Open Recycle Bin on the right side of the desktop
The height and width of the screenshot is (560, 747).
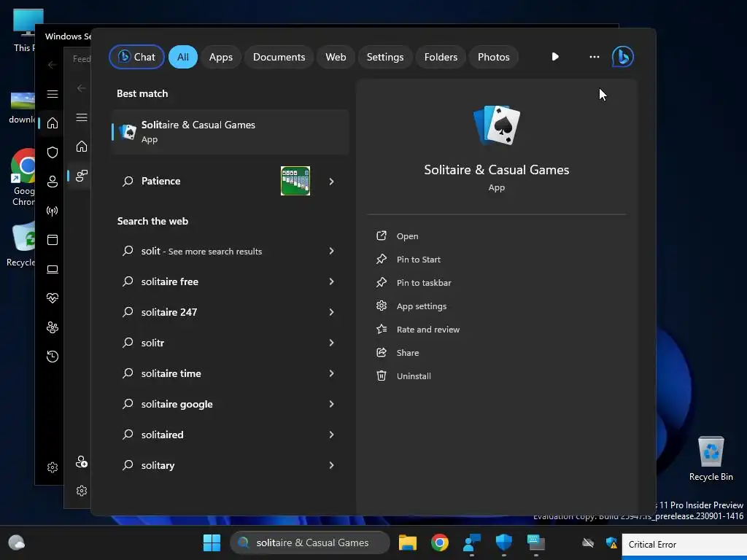pyautogui.click(x=711, y=458)
